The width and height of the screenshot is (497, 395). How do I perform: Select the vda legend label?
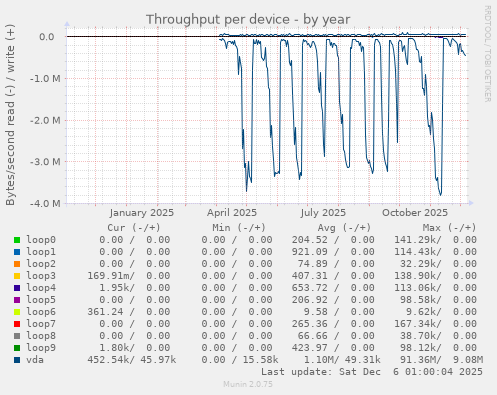pyautogui.click(x=35, y=360)
